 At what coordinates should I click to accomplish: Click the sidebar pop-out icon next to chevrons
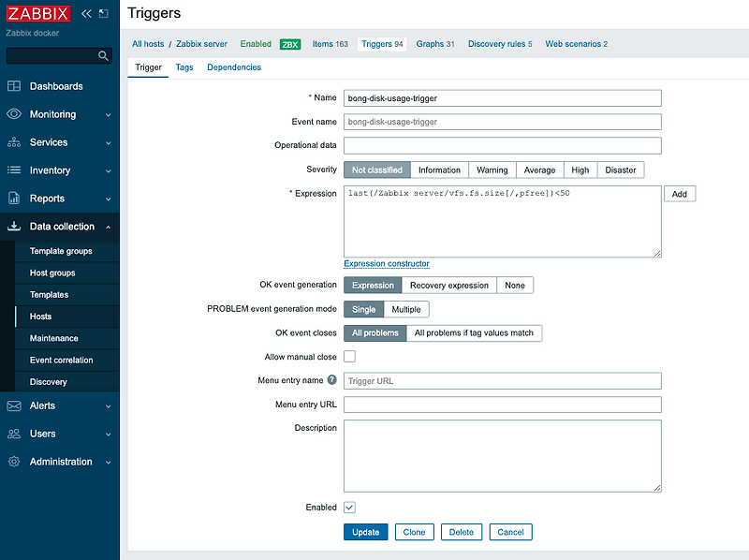coord(103,13)
